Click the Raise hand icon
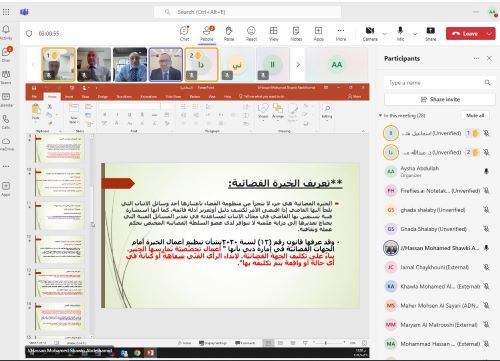The width and height of the screenshot is (500, 361). pos(229,33)
